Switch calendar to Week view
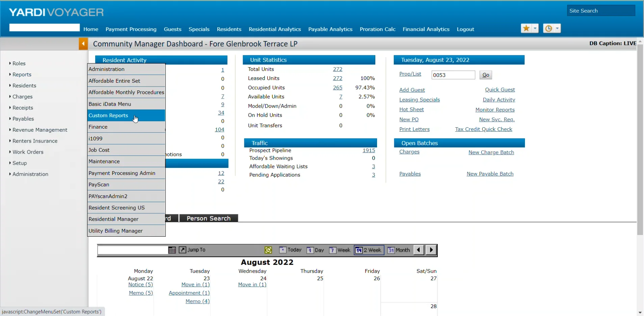Viewport: 644px width, 316px height. click(340, 250)
